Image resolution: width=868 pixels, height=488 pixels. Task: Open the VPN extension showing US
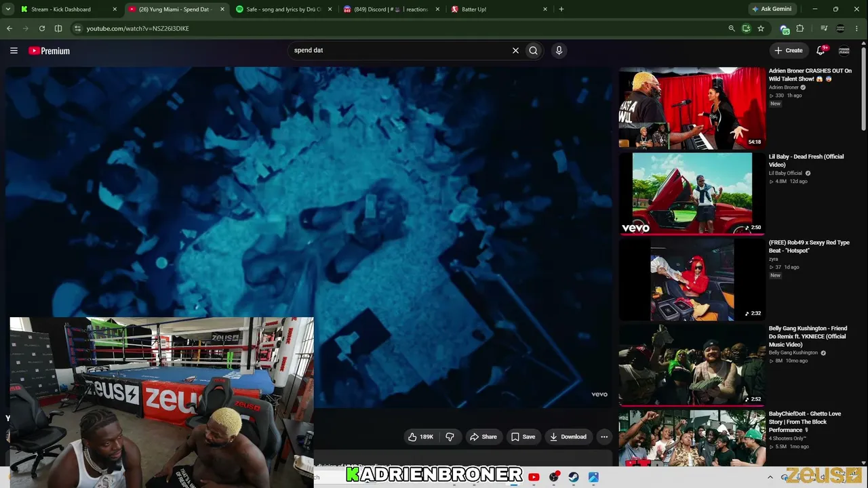[785, 29]
